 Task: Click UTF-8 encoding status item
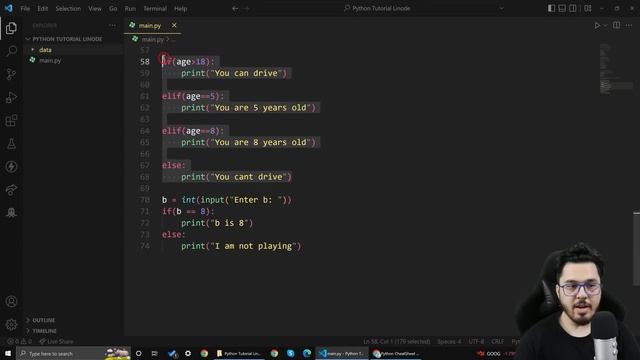click(476, 342)
